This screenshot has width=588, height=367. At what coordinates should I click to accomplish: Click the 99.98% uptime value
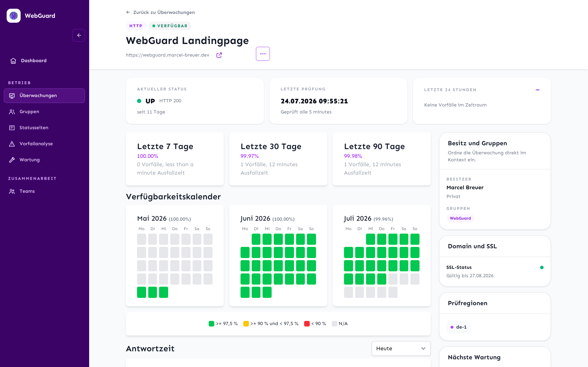point(353,156)
